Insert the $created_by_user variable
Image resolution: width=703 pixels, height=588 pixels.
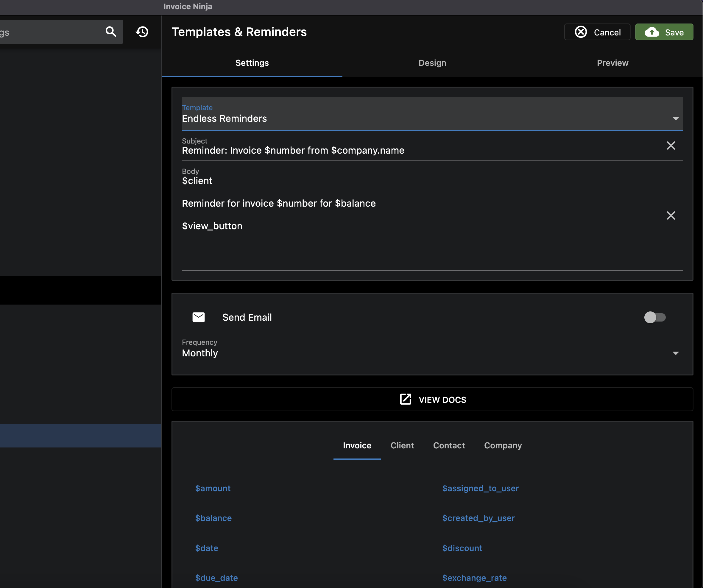pos(478,518)
